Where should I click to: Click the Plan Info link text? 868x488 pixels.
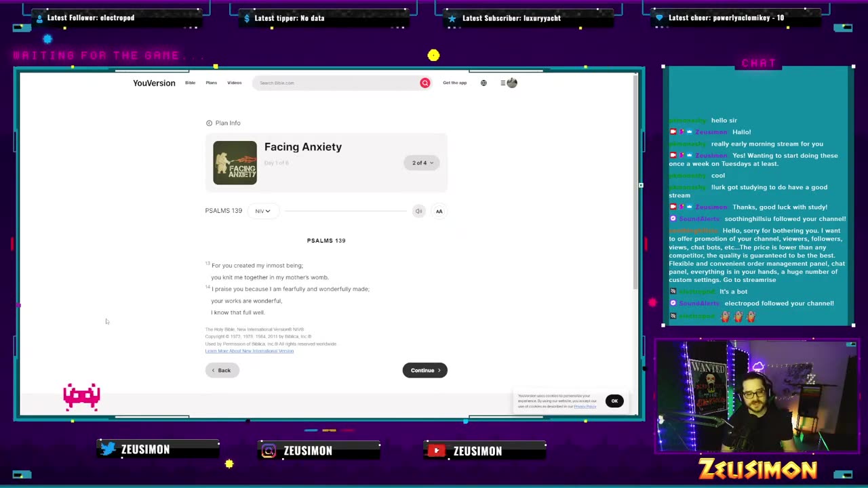228,123
